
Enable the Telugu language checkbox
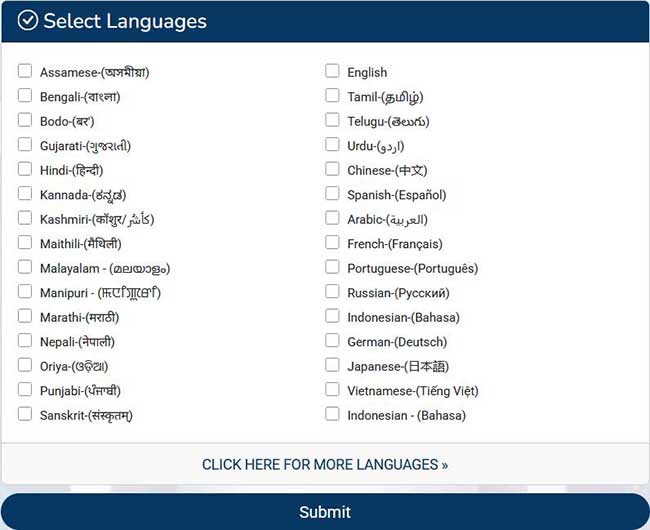click(332, 121)
